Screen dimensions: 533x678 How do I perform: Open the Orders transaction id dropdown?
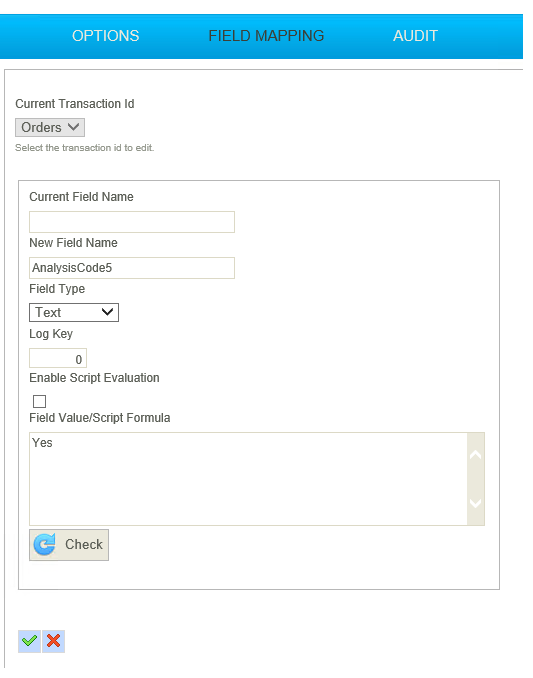50,128
